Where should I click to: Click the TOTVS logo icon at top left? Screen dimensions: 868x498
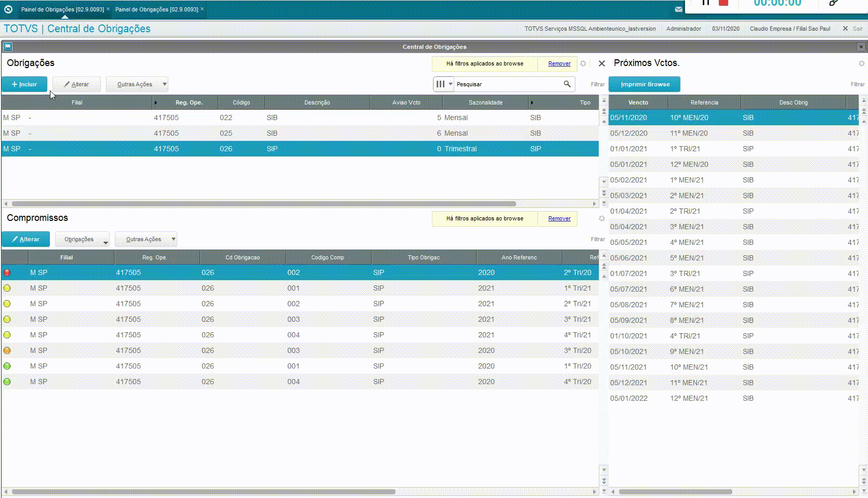coord(8,9)
